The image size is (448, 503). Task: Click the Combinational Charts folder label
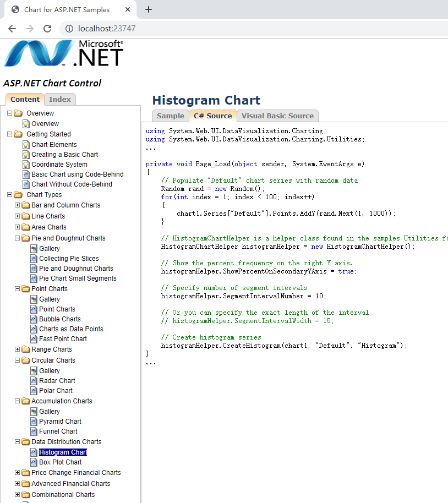(63, 494)
